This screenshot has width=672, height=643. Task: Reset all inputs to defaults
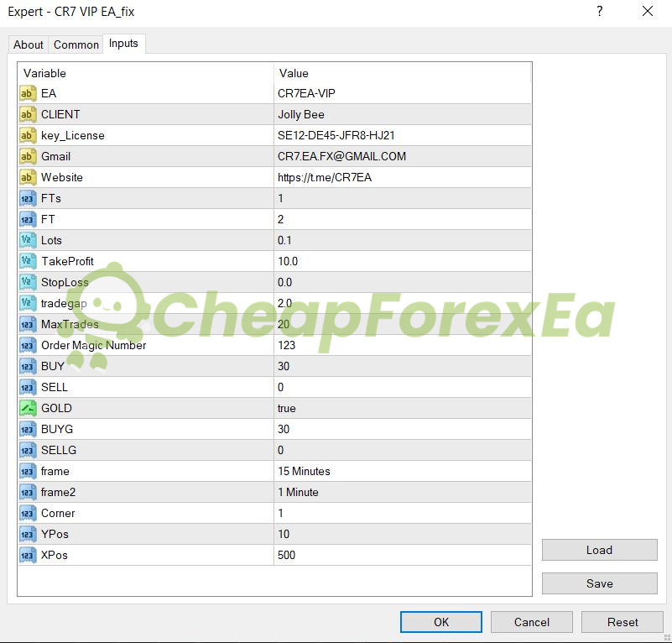[x=623, y=622]
